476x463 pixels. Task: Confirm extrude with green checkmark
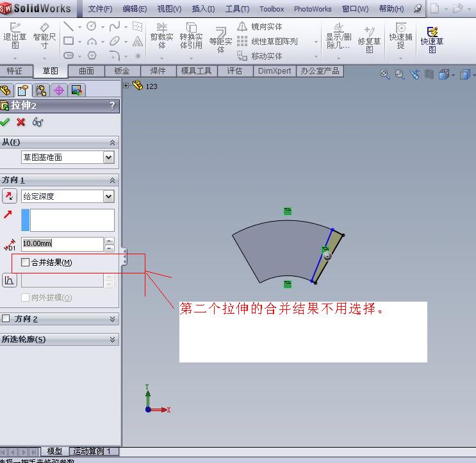tap(5, 122)
